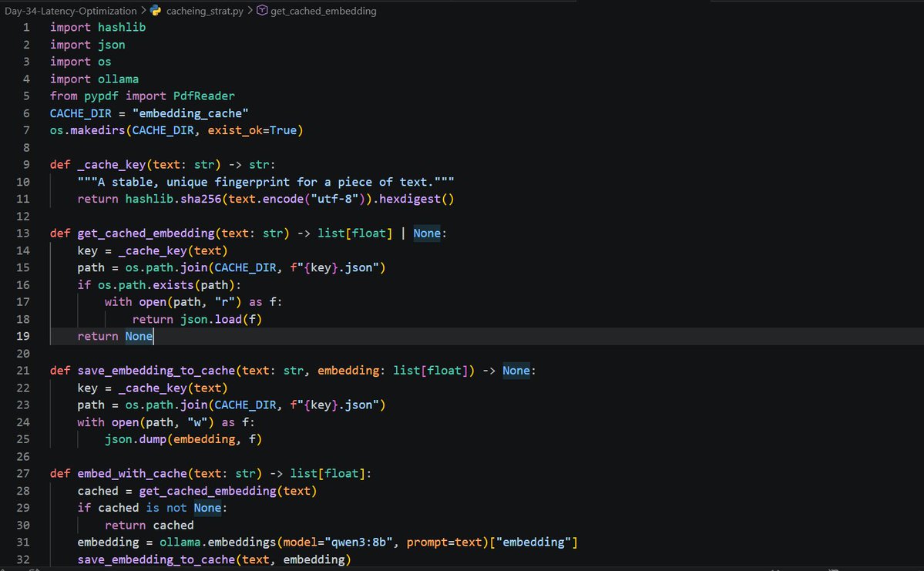Click "embed_with_cache" in the definition on line 27
The height and width of the screenshot is (571, 924).
(x=132, y=474)
